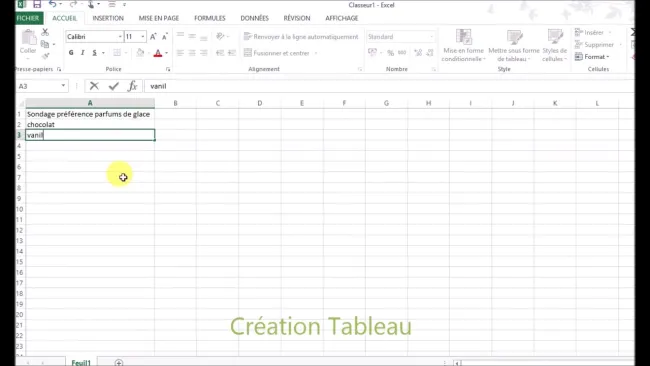Remove a decimal place

tap(429, 53)
